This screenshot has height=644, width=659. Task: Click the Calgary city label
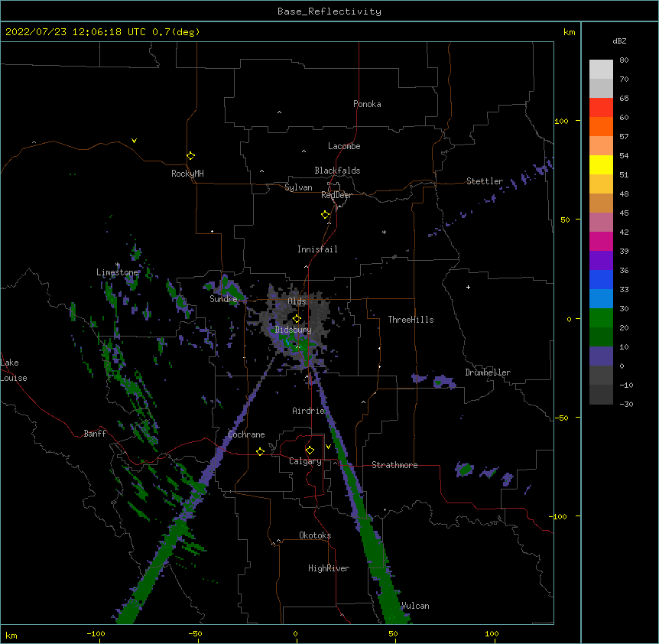click(305, 461)
